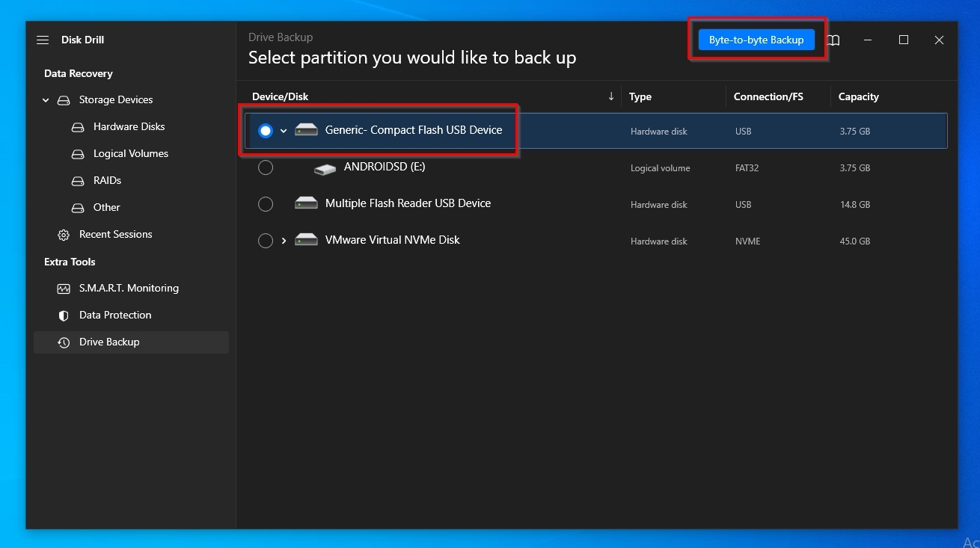The width and height of the screenshot is (980, 548).
Task: Expand the VMware Virtual NVMe Disk chevron
Action: 284,241
